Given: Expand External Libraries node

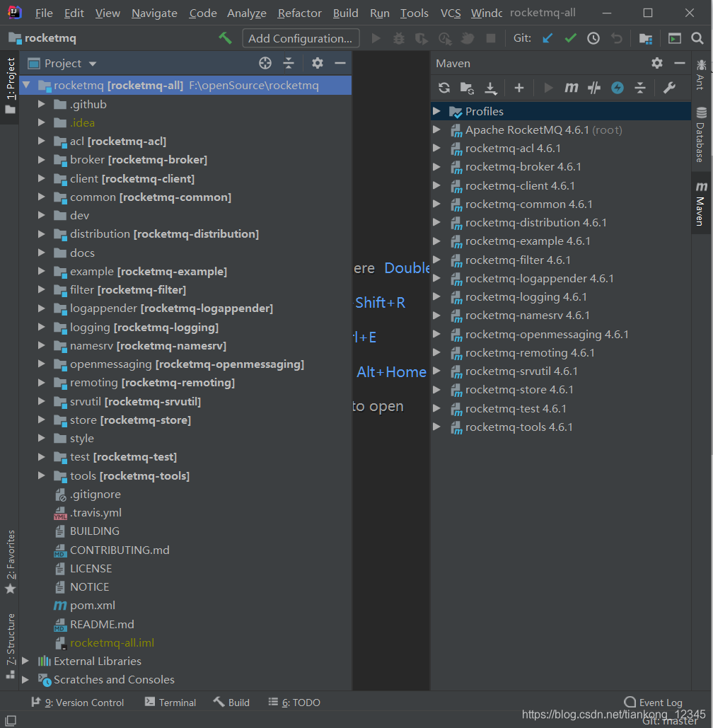Looking at the screenshot, I should click(25, 661).
